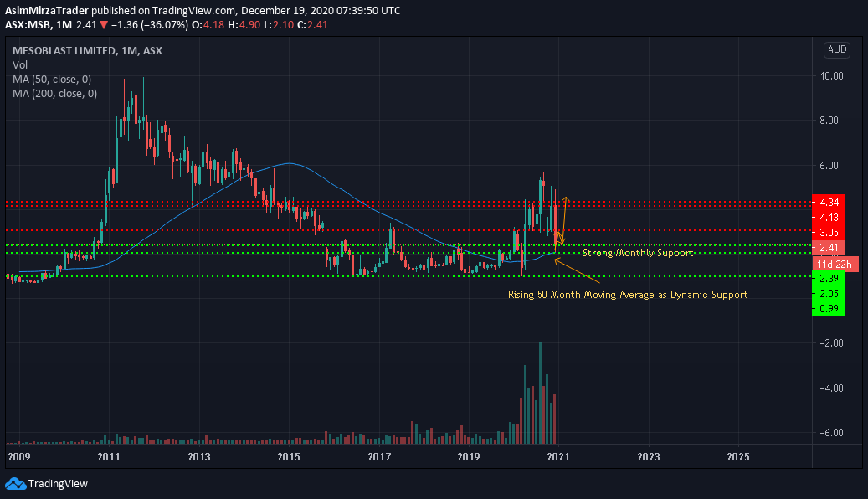Click the ASX:MSB ticker symbol in header
This screenshot has height=499, width=868.
pyautogui.click(x=28, y=25)
